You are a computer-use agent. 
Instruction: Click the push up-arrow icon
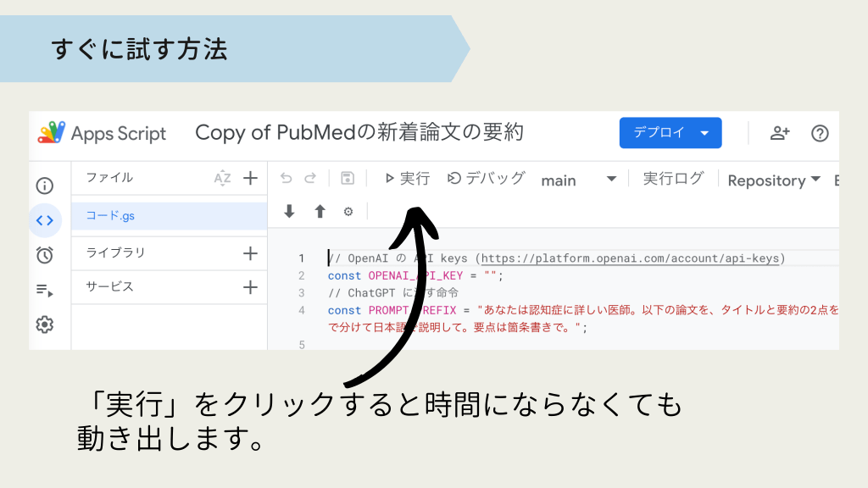[x=320, y=212]
